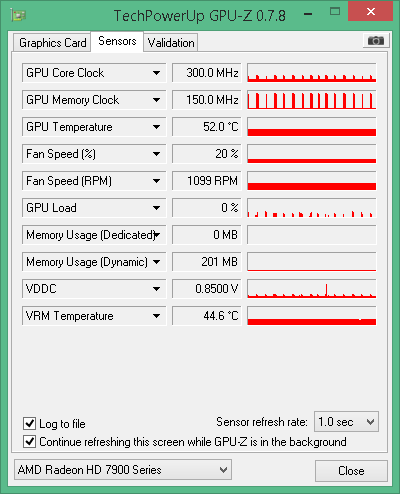Image resolution: width=400 pixels, height=494 pixels.
Task: Click the camera screenshot icon
Action: coord(376,41)
